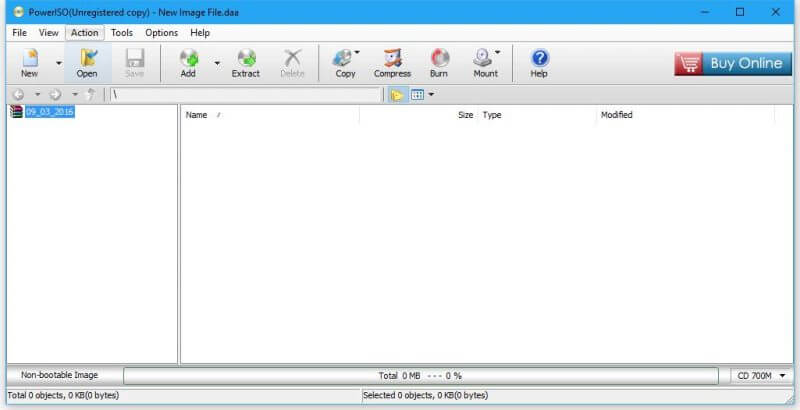The height and width of the screenshot is (410, 800).
Task: Expand the dropdown arrow beside Add
Action: pos(217,63)
